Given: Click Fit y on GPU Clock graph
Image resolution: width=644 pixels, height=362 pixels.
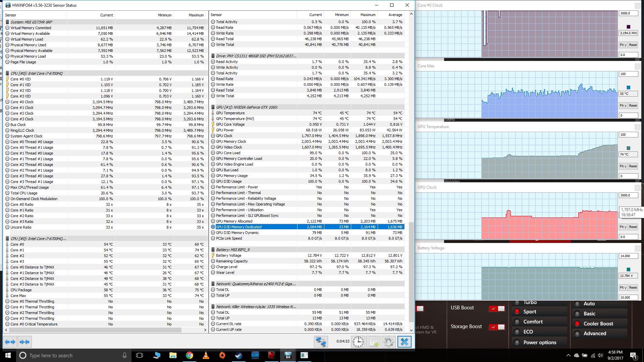Looking at the screenshot, I should point(623,227).
